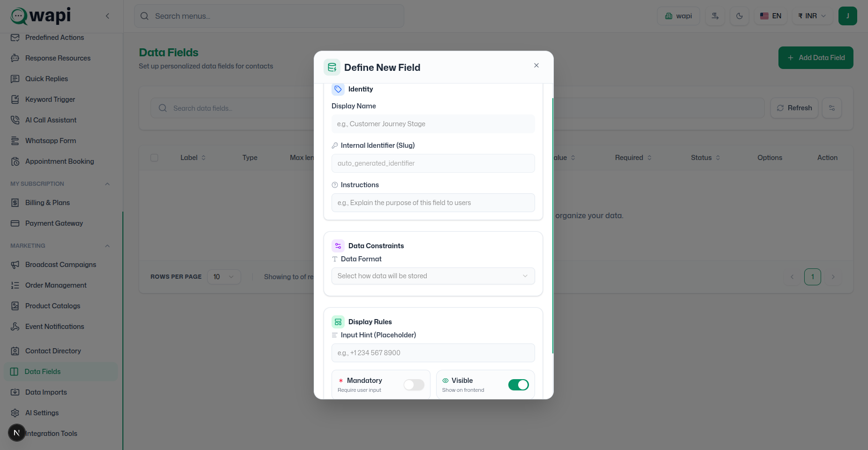Viewport: 868px width, 450px height.
Task: Toggle dark mode moon icon
Action: (x=740, y=16)
